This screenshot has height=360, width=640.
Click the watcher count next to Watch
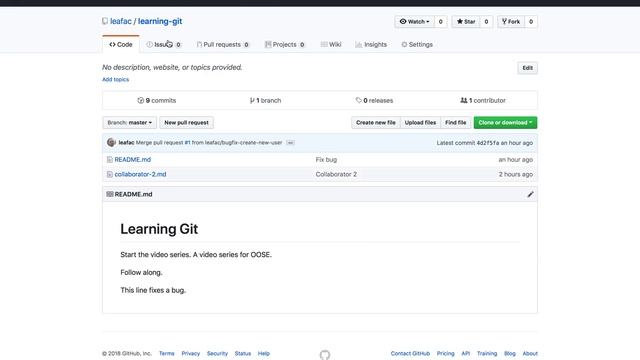440,22
